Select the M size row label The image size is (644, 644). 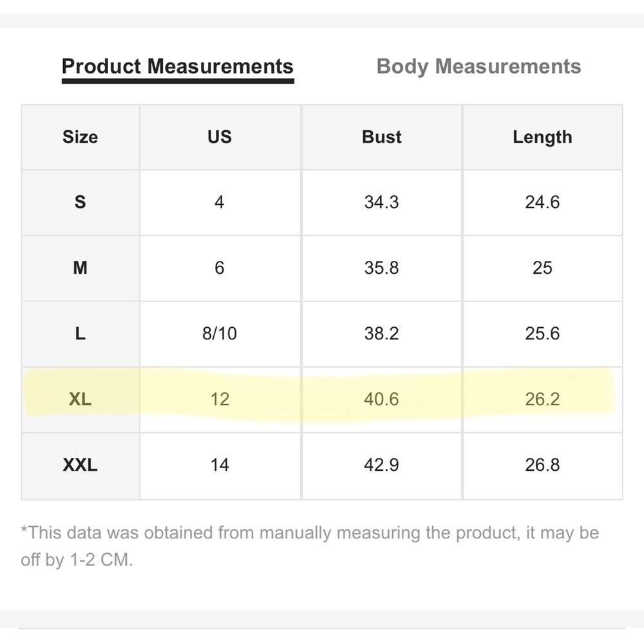(x=80, y=268)
